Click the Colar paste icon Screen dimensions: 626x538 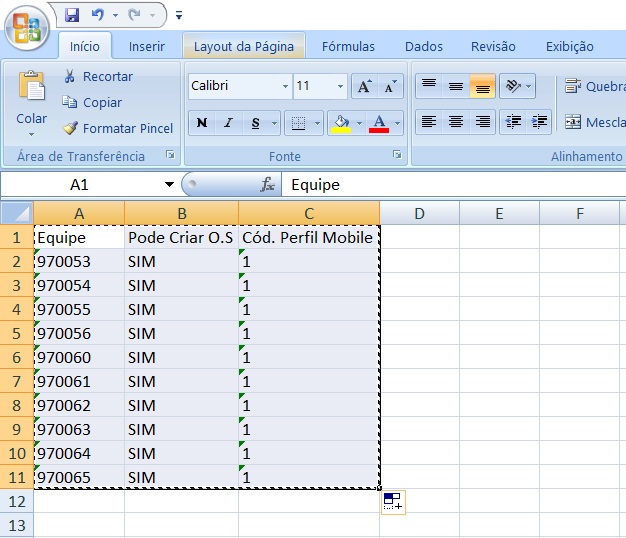tap(32, 88)
